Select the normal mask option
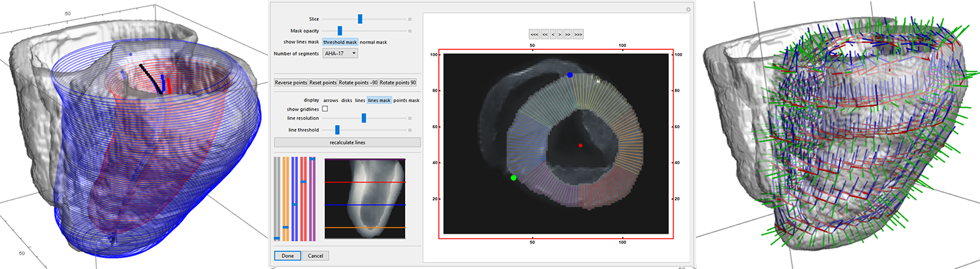The image size is (980, 269). (x=373, y=42)
